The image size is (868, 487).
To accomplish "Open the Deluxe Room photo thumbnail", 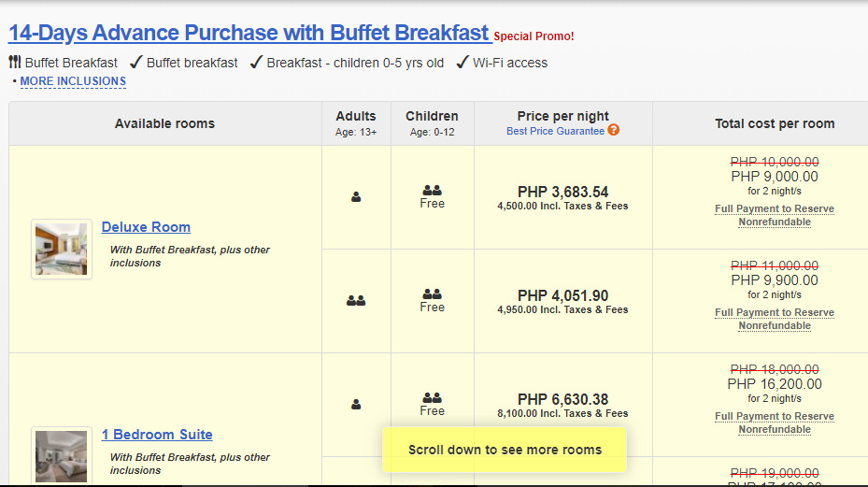I will click(62, 250).
